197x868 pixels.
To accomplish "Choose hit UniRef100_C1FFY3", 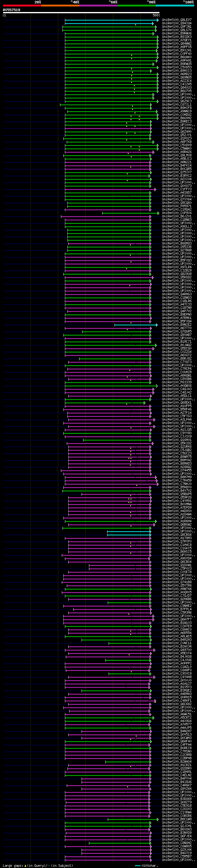I will 176,189.
